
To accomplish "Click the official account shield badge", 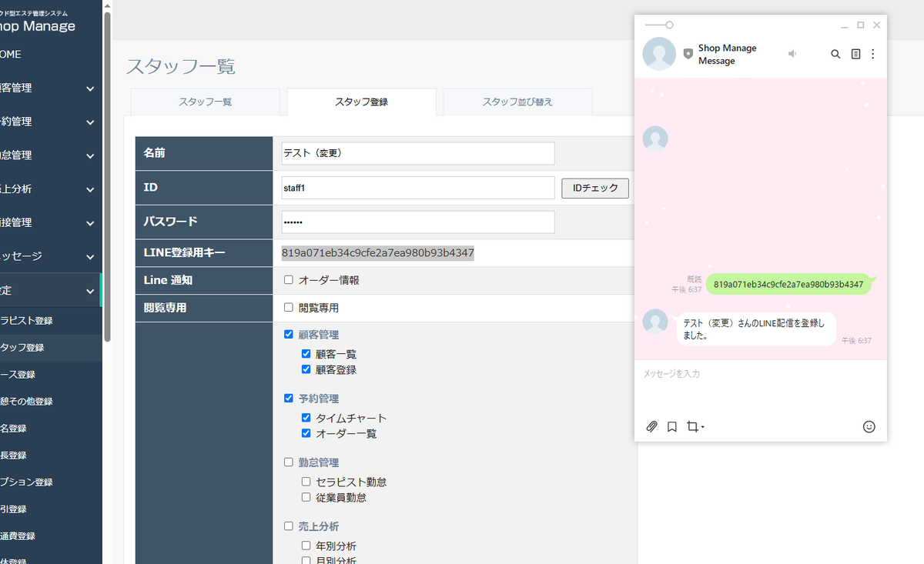I will 688,54.
